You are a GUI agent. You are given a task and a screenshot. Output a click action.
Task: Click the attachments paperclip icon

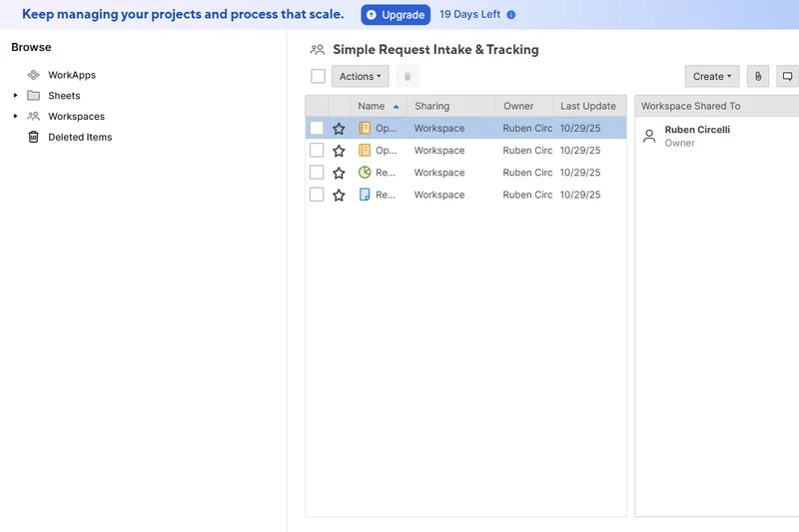pos(758,77)
